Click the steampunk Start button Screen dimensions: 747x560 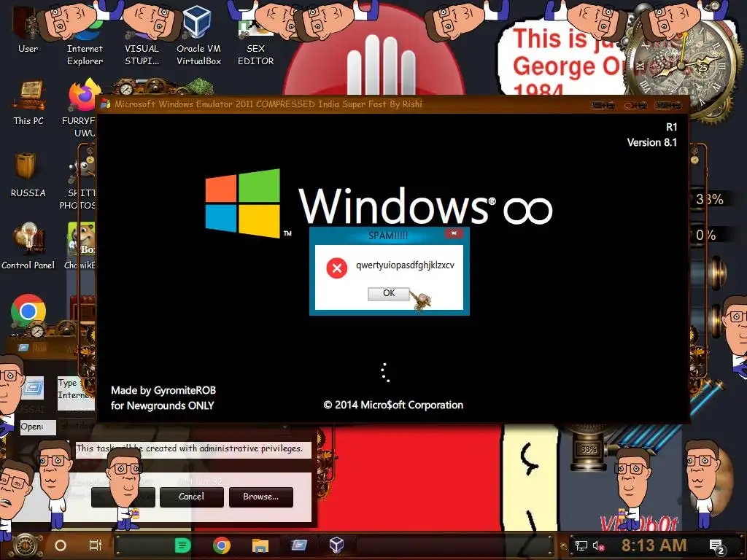(x=26, y=545)
